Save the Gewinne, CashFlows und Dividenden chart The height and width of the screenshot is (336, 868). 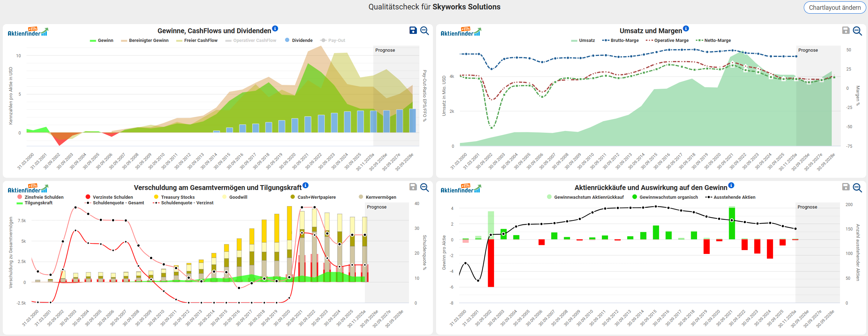[413, 30]
